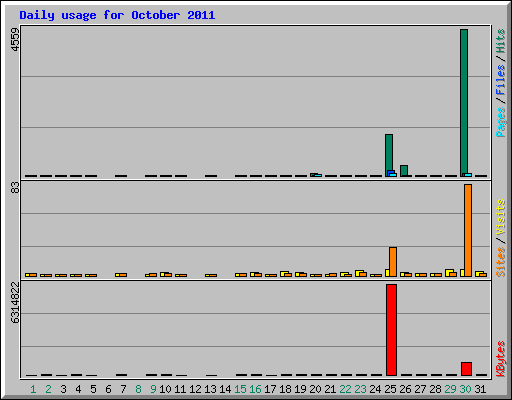
Task: Click day 8 on the x-axis
Action: click(138, 389)
